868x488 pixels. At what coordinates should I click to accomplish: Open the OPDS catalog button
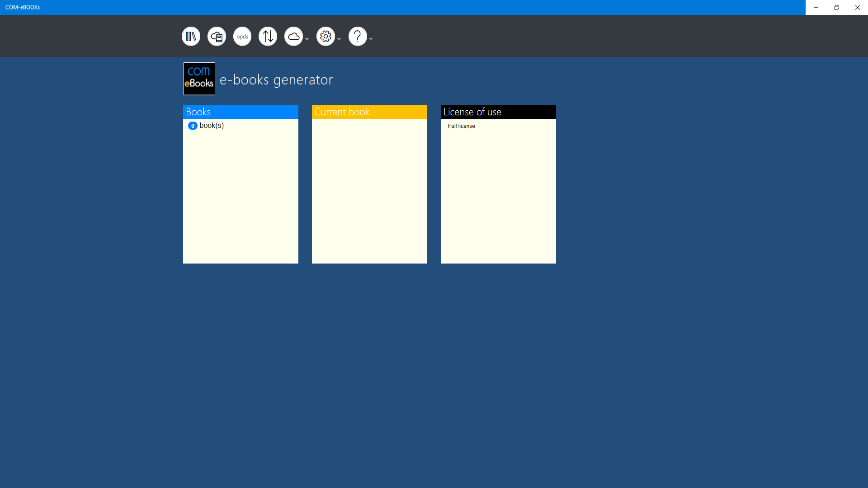[242, 36]
